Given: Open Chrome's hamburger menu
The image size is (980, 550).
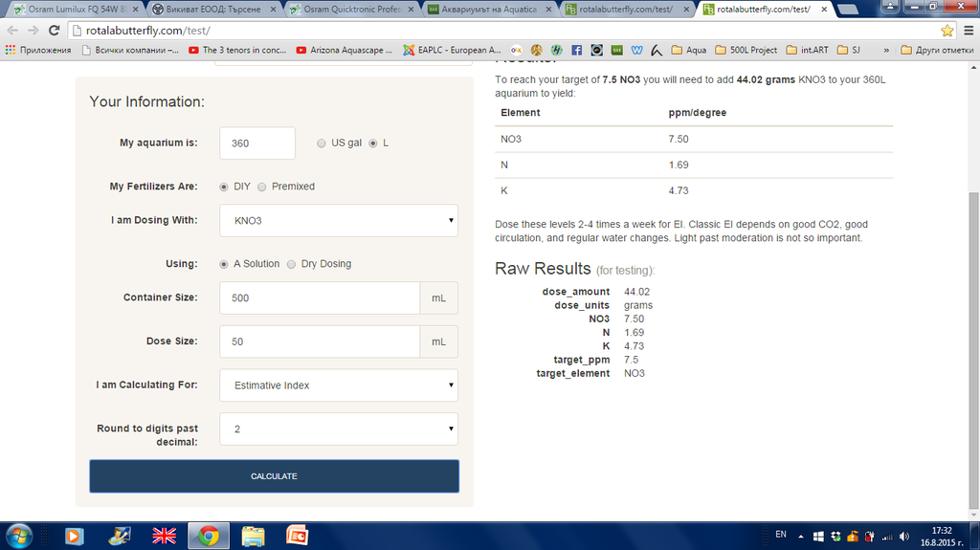Looking at the screenshot, I should click(967, 30).
